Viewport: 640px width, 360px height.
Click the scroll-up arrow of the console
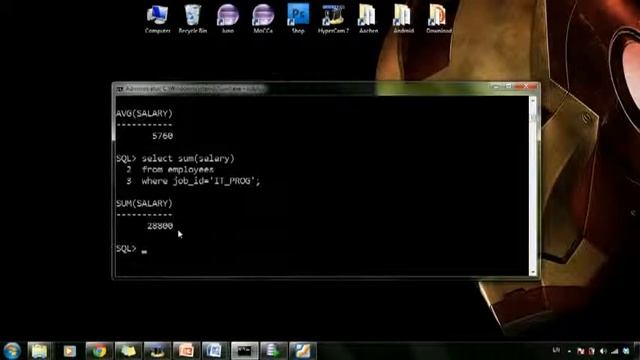(533, 100)
